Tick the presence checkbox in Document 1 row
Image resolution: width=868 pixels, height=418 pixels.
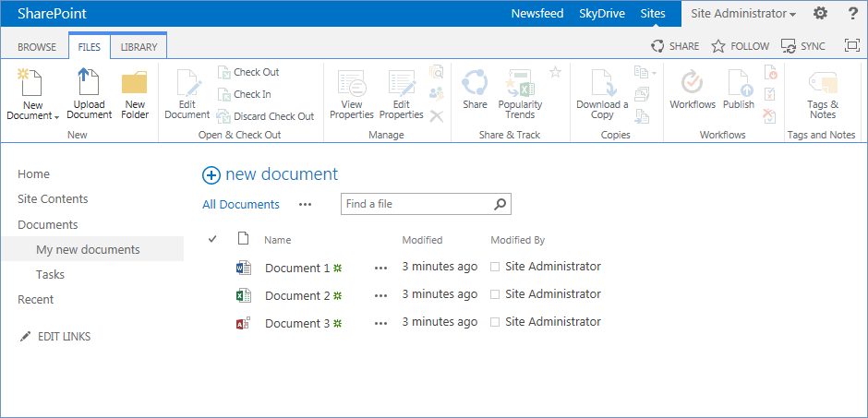coord(495,267)
